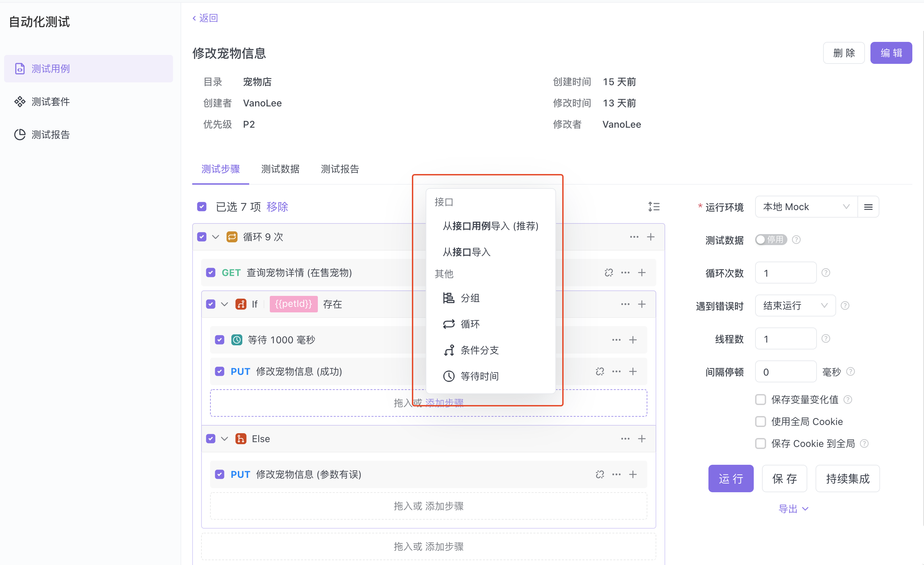This screenshot has width=924, height=565.
Task: Click the 间隔停顿 input field
Action: 785,371
